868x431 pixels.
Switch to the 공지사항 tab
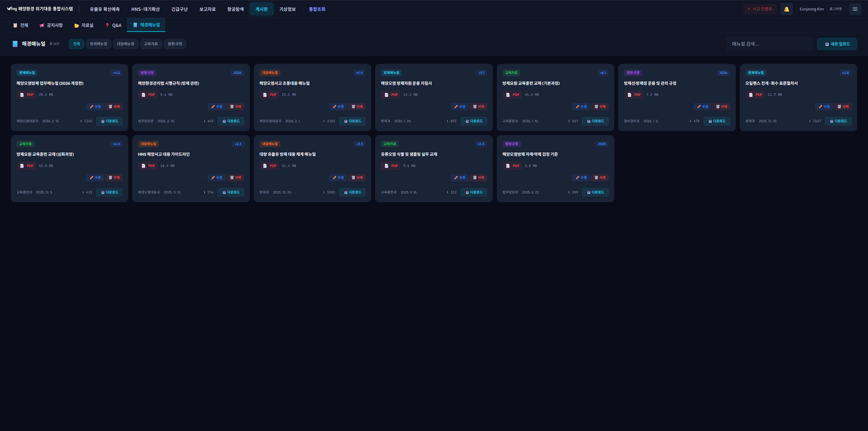pyautogui.click(x=51, y=25)
